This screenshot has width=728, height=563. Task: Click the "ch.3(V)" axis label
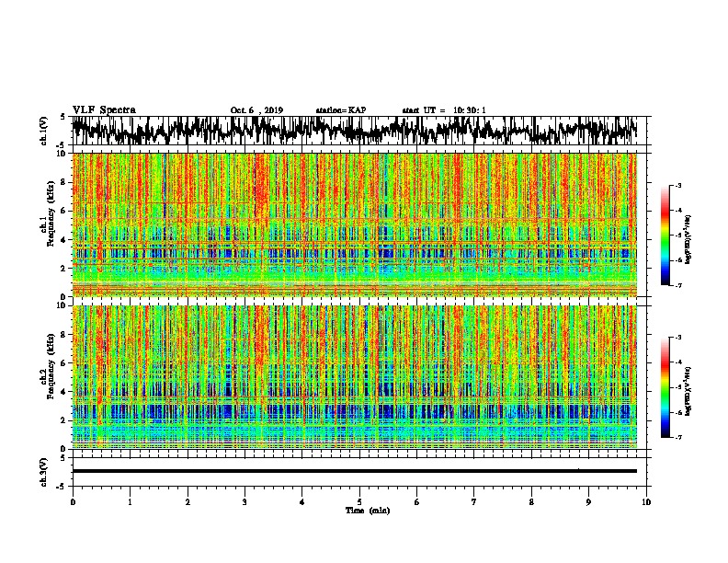pos(43,472)
